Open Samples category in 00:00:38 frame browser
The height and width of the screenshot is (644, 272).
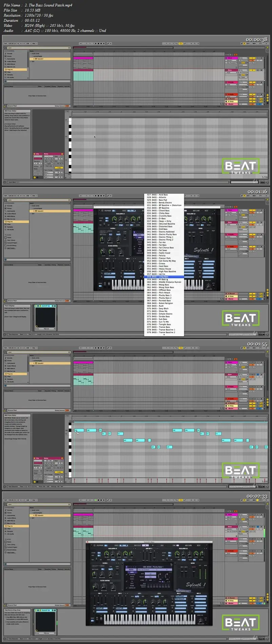pyautogui.click(x=10, y=75)
